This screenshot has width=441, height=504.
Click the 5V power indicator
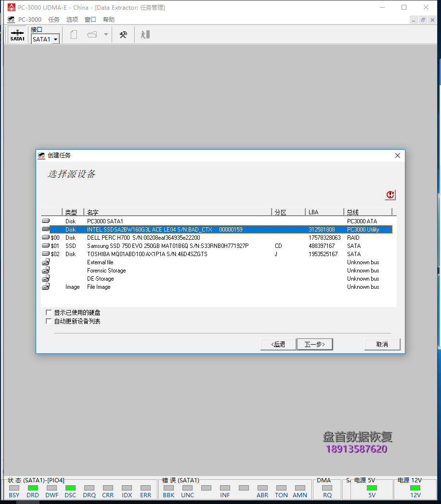tap(371, 490)
